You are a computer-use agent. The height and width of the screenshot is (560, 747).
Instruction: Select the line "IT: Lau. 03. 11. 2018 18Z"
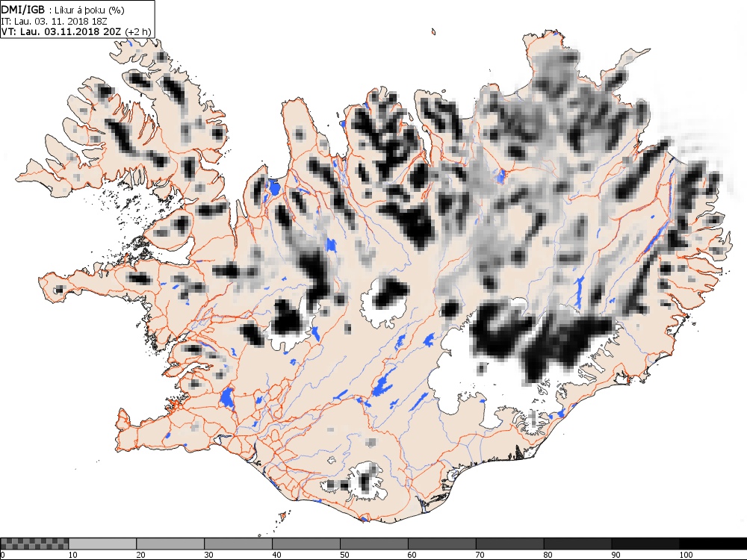coord(53,21)
